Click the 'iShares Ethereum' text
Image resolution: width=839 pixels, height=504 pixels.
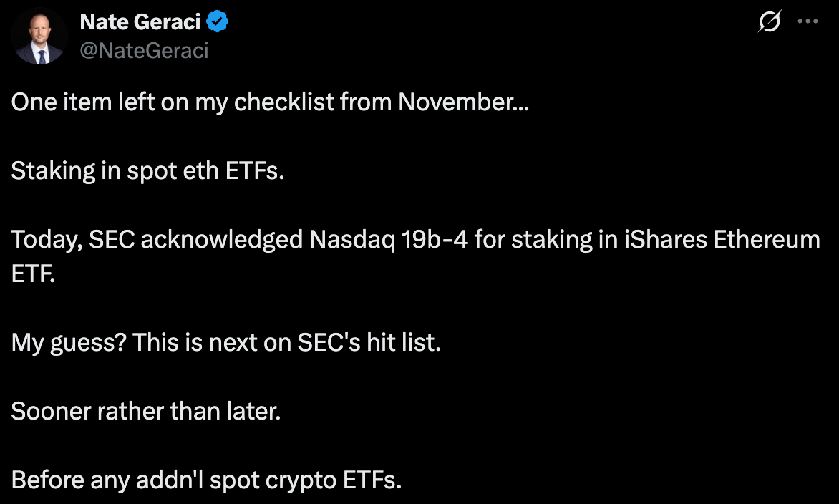722,239
